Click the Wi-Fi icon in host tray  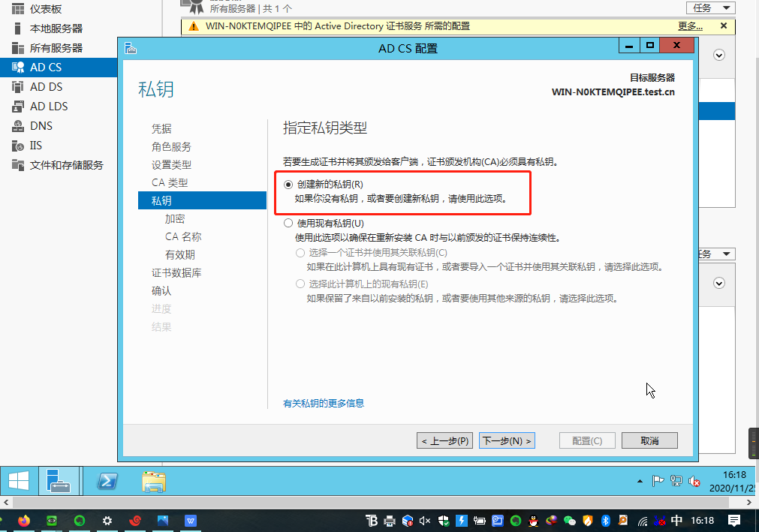(x=643, y=521)
